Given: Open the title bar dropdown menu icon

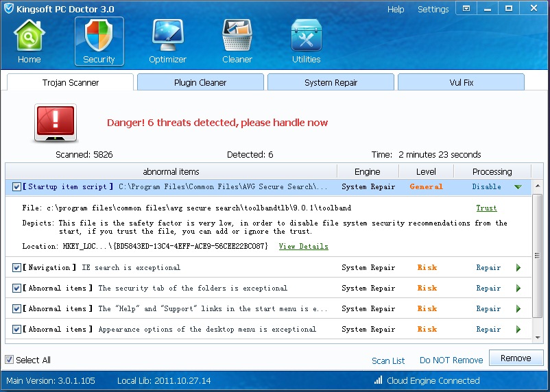Looking at the screenshot, I should 466,8.
